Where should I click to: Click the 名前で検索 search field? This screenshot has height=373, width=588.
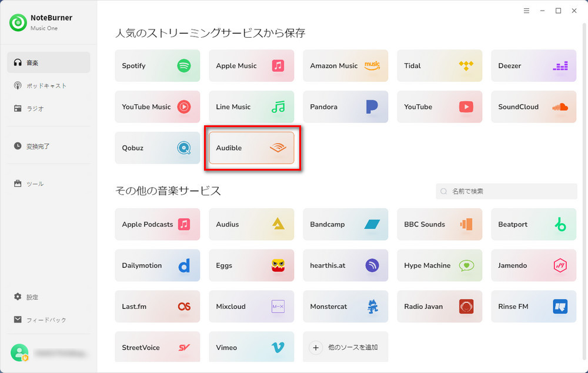[506, 191]
